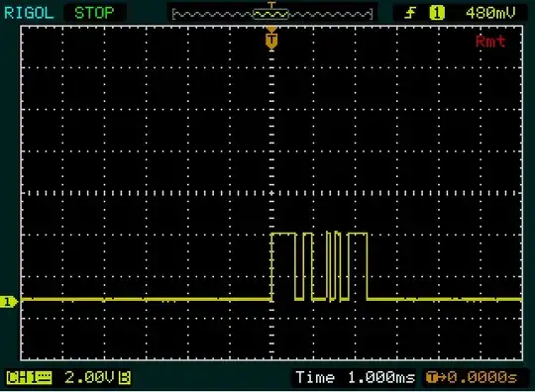This screenshot has width=535, height=392.
Task: Select the STOP run status indicator
Action: [94, 13]
